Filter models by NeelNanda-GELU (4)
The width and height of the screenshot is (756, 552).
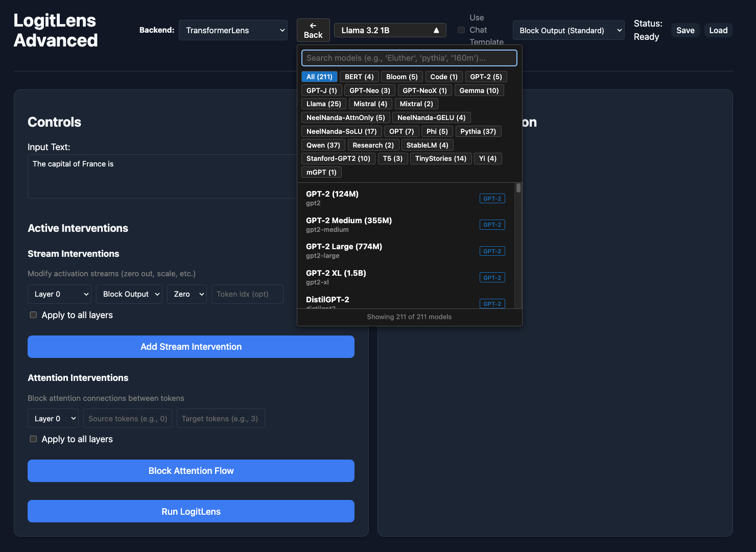pyautogui.click(x=432, y=117)
